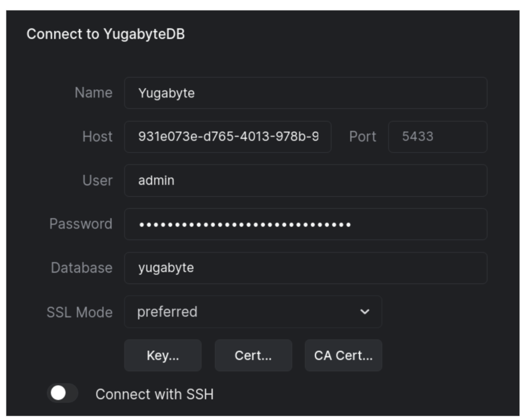The height and width of the screenshot is (420, 525).
Task: Click the Password label
Action: 80,224
